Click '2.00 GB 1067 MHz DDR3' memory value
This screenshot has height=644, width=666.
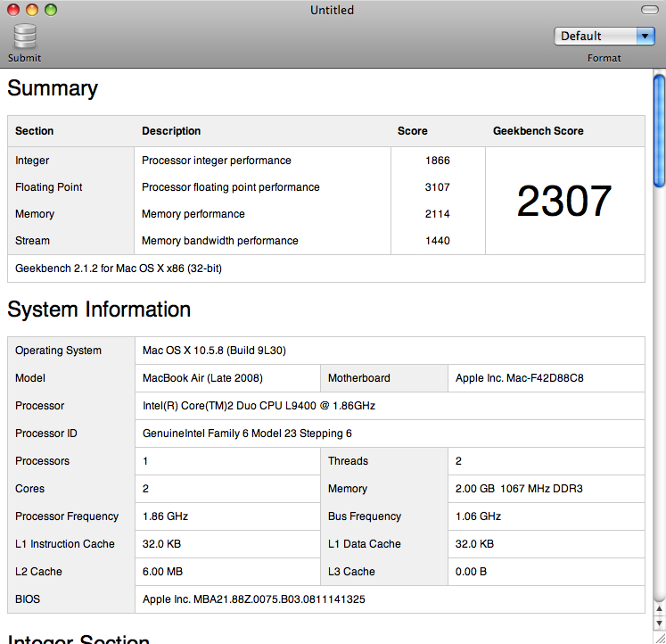pyautogui.click(x=519, y=489)
